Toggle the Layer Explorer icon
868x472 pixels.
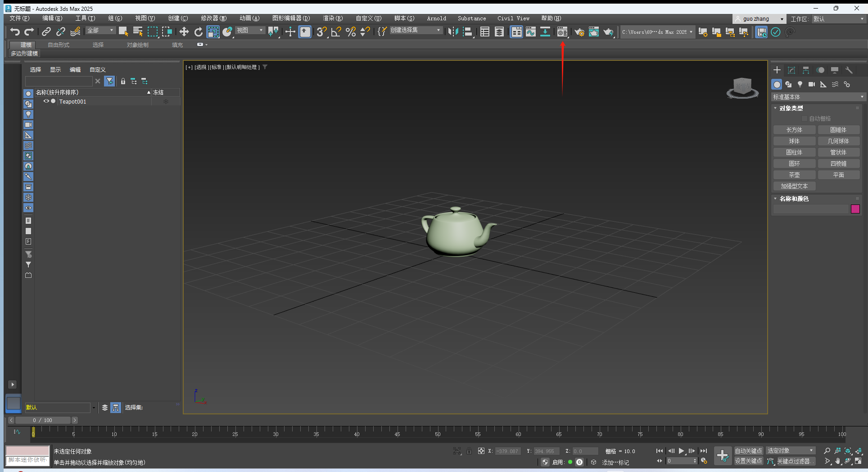(499, 32)
